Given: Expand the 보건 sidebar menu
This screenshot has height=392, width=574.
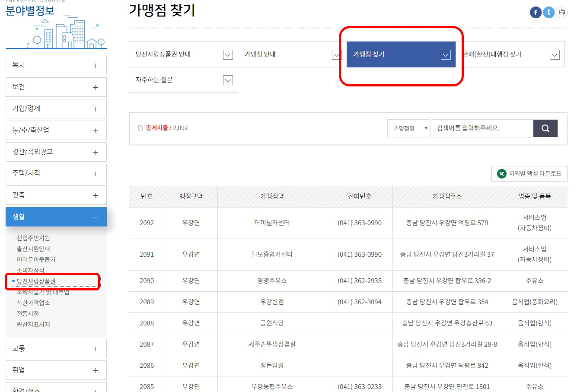Looking at the screenshot, I should tap(56, 87).
